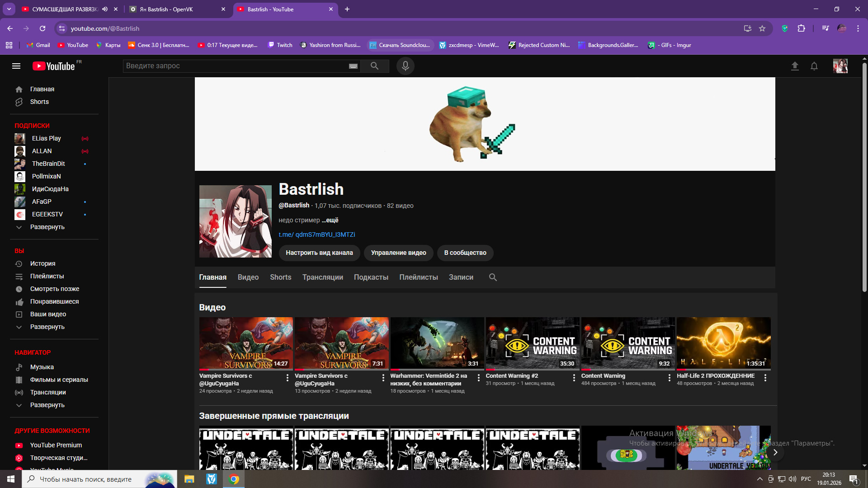Open File Explorer from the taskbar

(189, 479)
